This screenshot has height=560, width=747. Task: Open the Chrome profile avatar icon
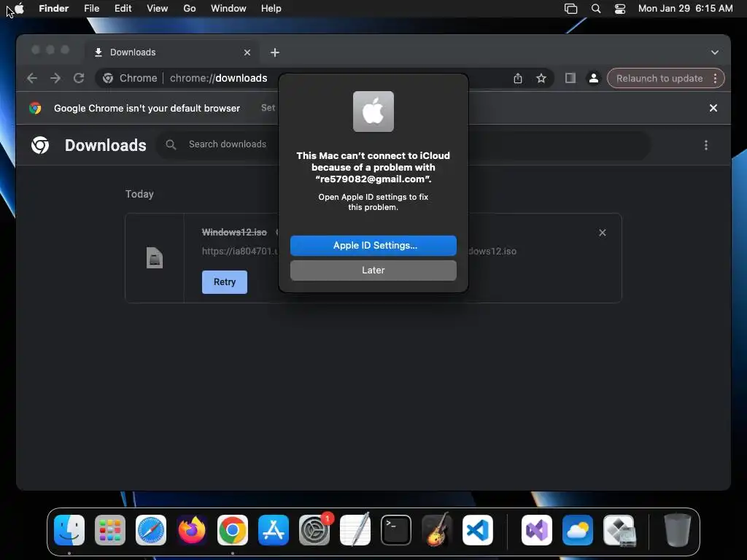click(593, 78)
